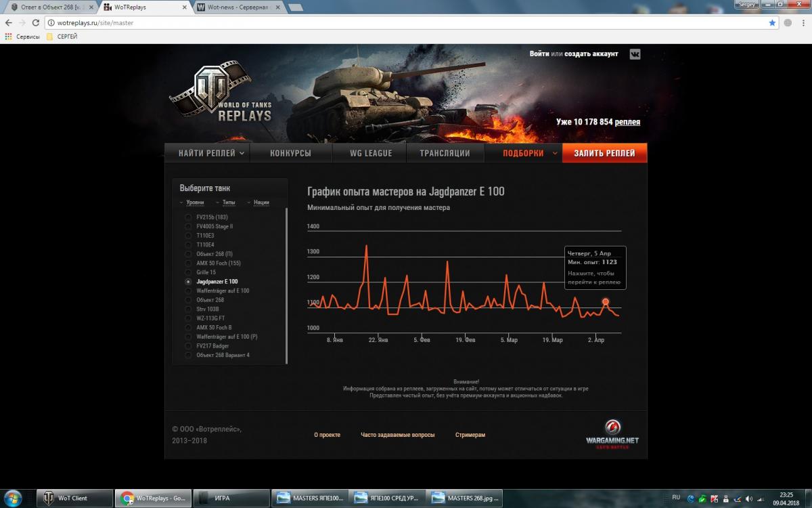Screen dimensions: 812x508
Task: Select the AMX 50 Foch (155) radio button
Action: click(x=188, y=263)
